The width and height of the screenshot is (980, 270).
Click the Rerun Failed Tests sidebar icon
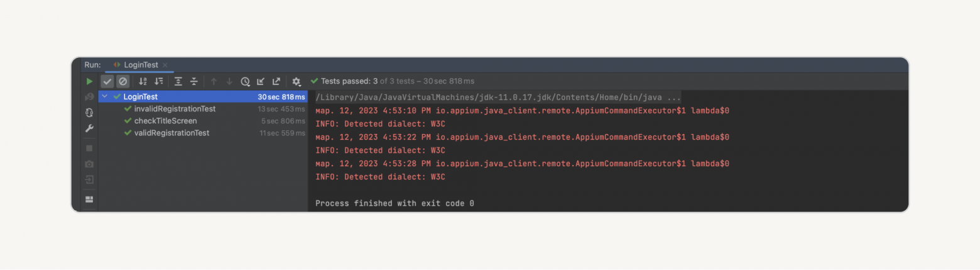pyautogui.click(x=89, y=97)
